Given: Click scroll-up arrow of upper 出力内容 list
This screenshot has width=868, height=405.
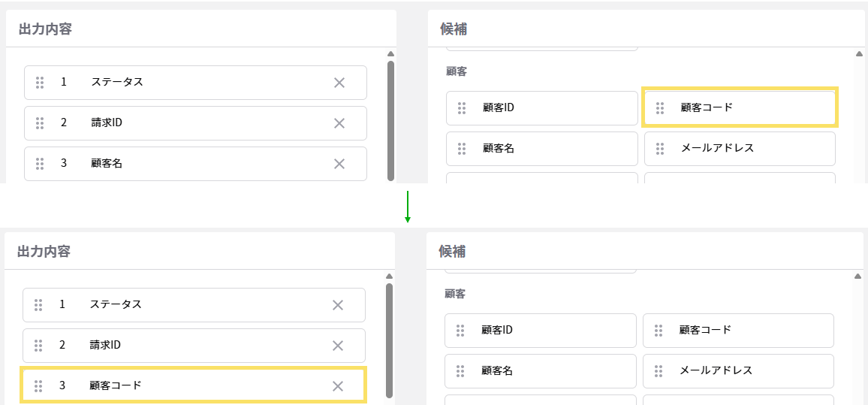Looking at the screenshot, I should coord(390,54).
